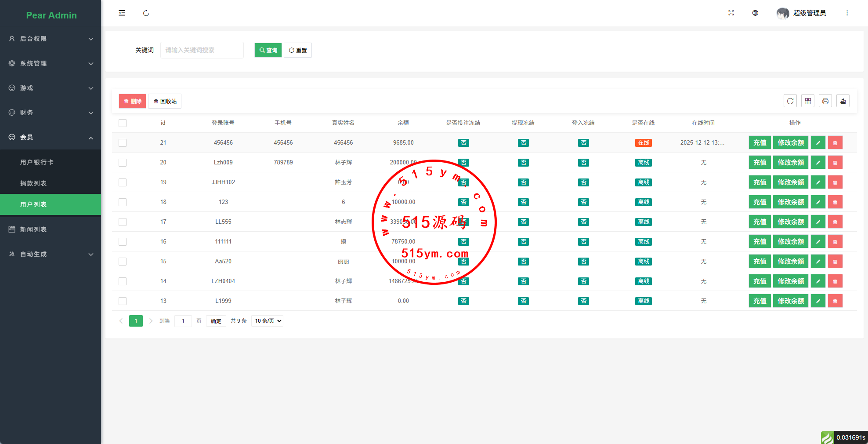868x444 pixels.
Task: Click the table refresh icon
Action: click(790, 101)
